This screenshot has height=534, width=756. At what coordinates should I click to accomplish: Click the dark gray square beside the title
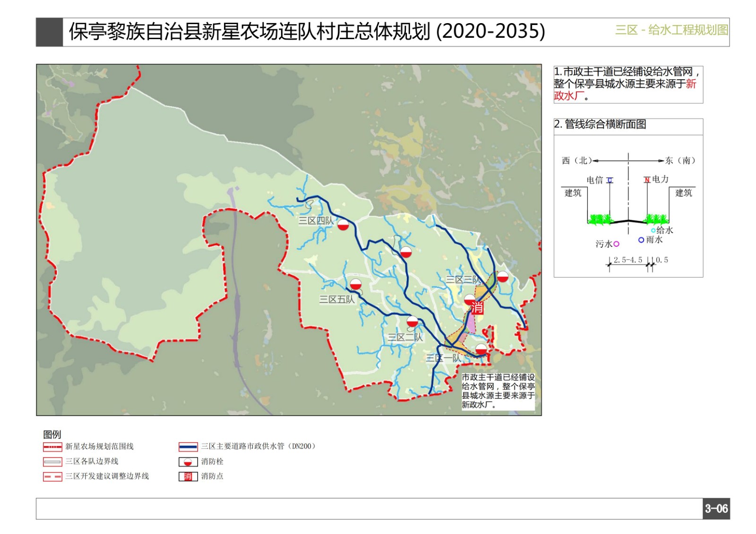pos(49,32)
